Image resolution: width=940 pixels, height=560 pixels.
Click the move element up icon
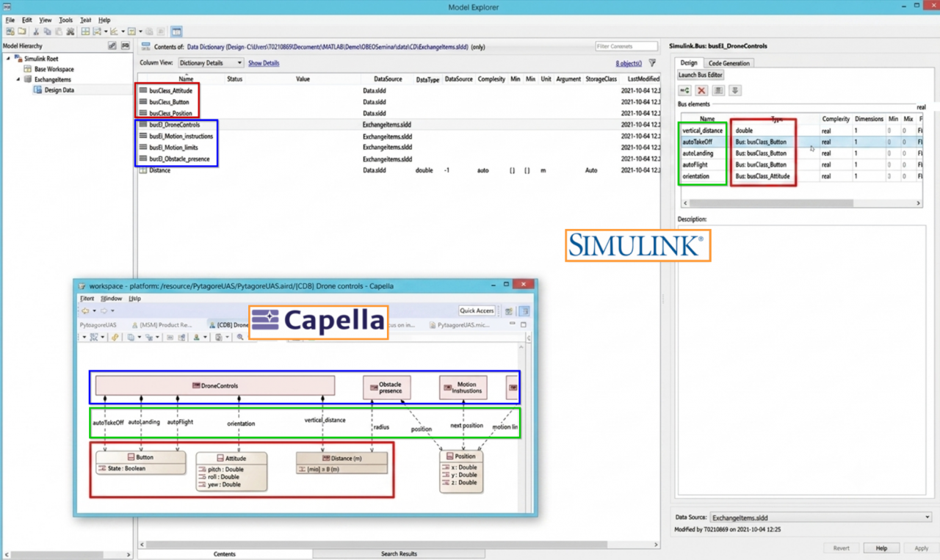coord(718,90)
